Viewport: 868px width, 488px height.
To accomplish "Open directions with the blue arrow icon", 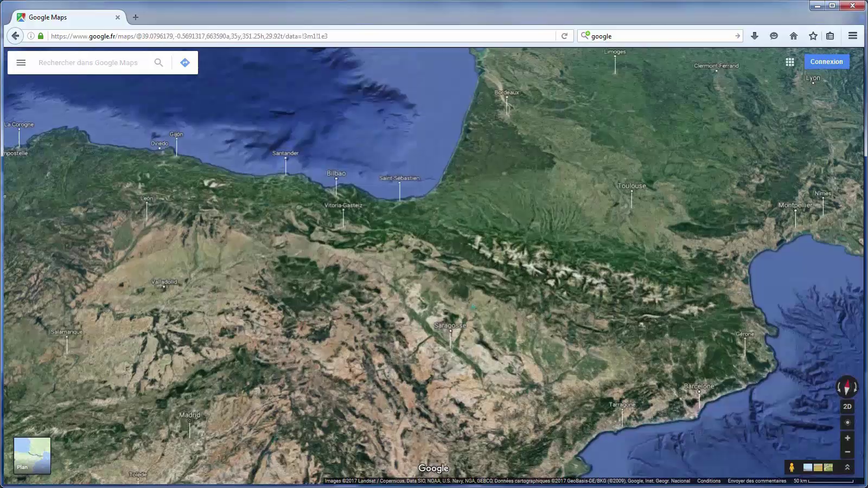I will (x=185, y=63).
